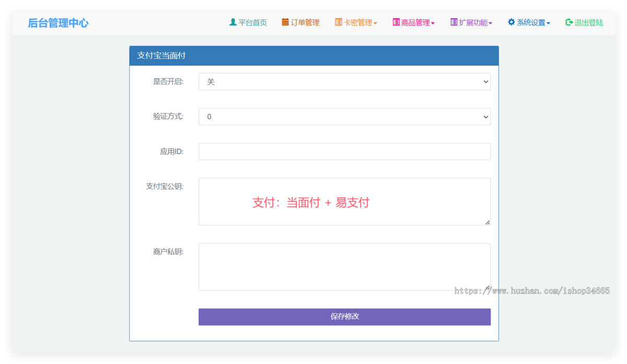Click the 商户私钥 label
627x364 pixels.
pos(168,252)
